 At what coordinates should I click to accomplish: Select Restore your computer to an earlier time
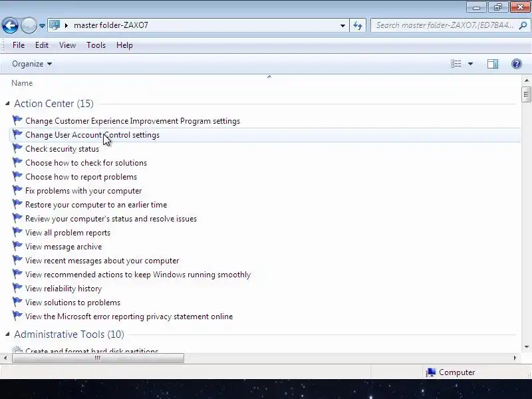(x=96, y=205)
